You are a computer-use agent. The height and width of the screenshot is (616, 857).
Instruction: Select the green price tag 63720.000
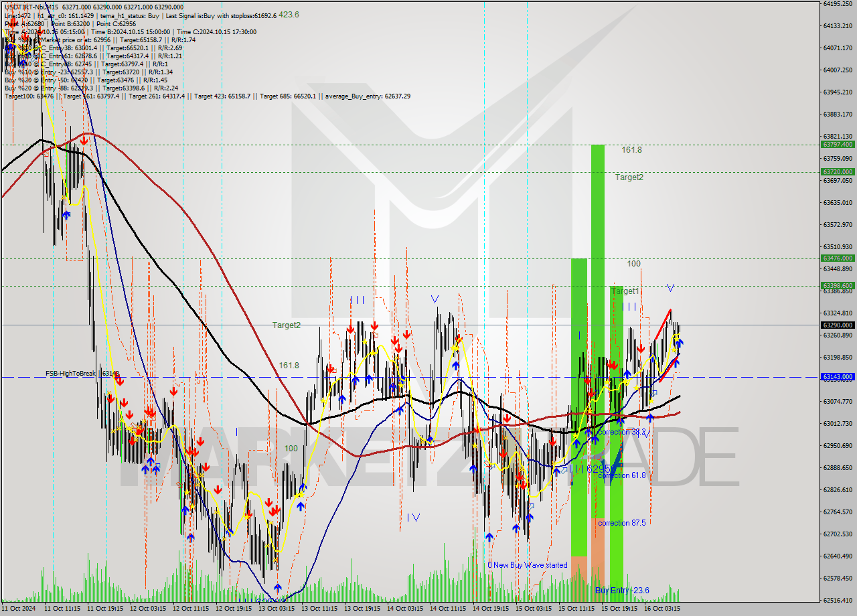(837, 171)
